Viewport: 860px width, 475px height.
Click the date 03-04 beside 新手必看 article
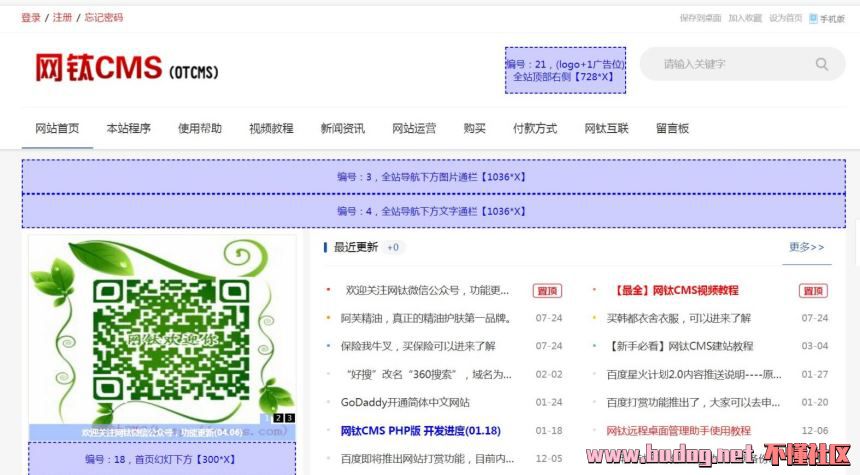[x=814, y=346]
